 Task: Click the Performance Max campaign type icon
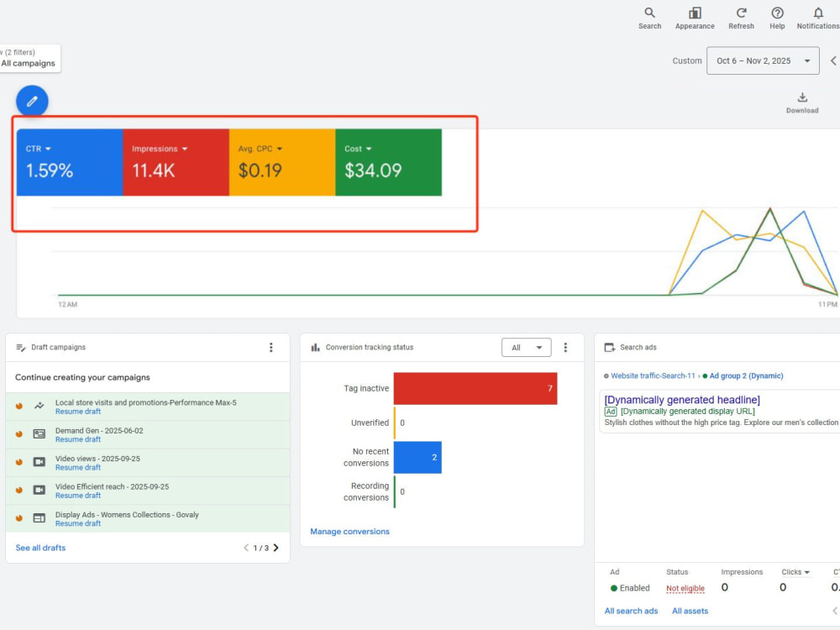click(x=39, y=406)
